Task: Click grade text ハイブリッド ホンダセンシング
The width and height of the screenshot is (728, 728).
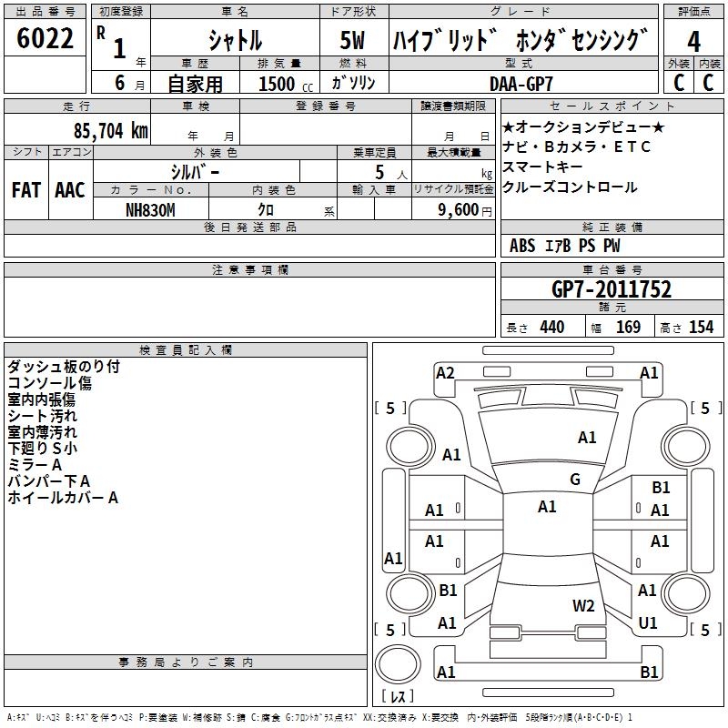Action: pyautogui.click(x=521, y=40)
